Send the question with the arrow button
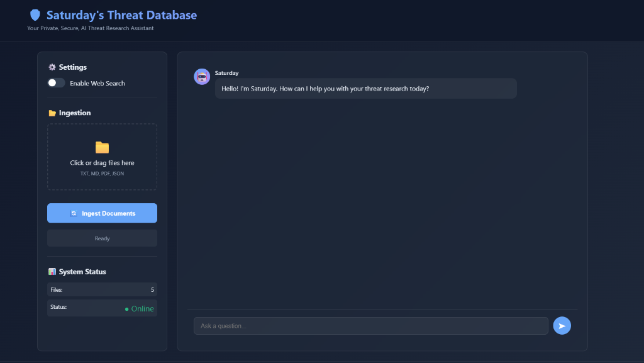Image resolution: width=644 pixels, height=363 pixels. coord(562,326)
